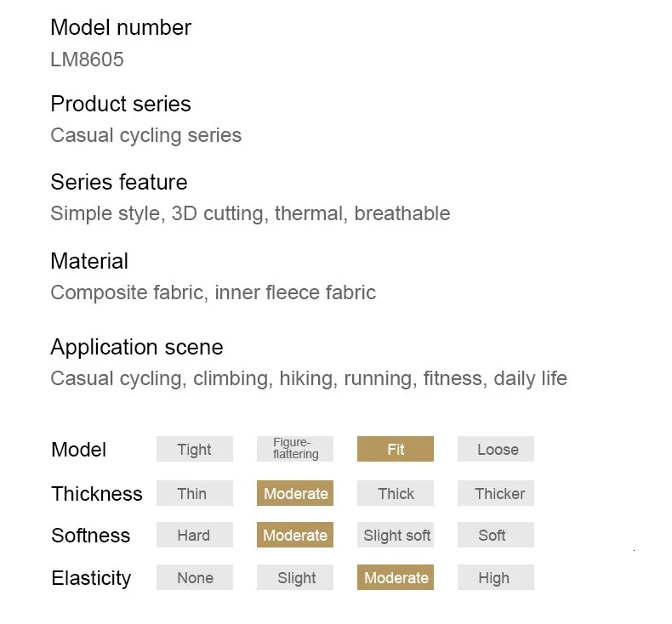This screenshot has height=624, width=672.
Task: Select Moderate in the Softness row
Action: (x=294, y=535)
